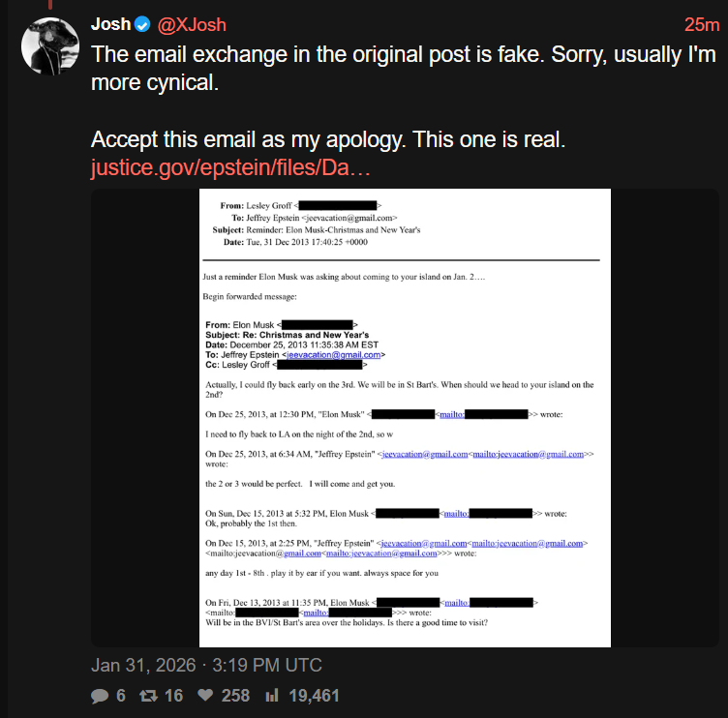The image size is (728, 718).
Task: Open the display name Josh
Action: point(113,23)
